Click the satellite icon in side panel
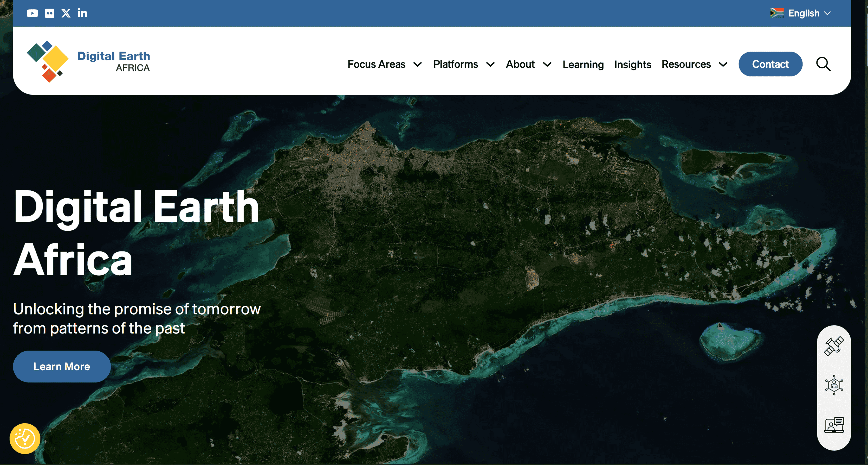Viewport: 868px width, 465px height. 834,346
